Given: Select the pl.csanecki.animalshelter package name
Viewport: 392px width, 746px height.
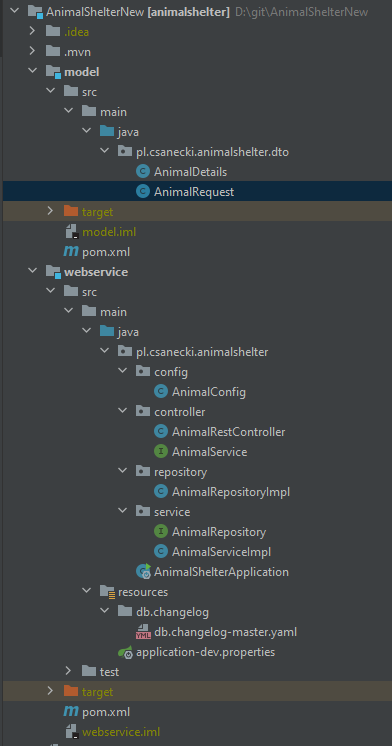Looking at the screenshot, I should (x=202, y=352).
